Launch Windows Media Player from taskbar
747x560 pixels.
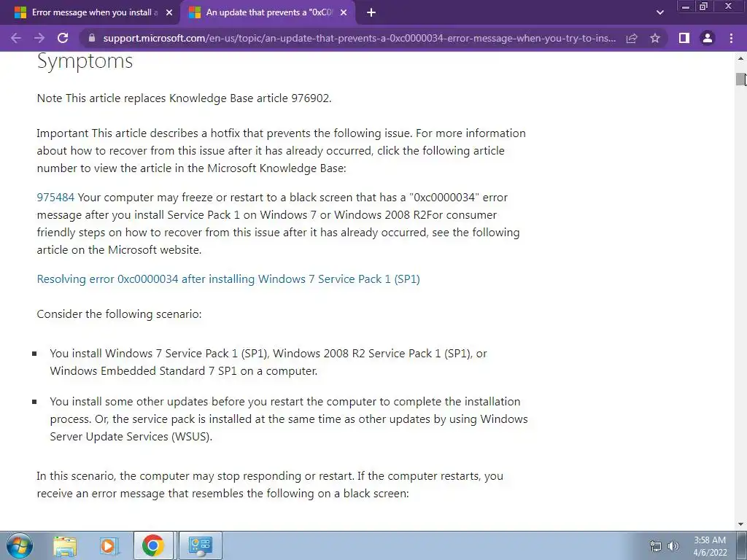pos(109,545)
